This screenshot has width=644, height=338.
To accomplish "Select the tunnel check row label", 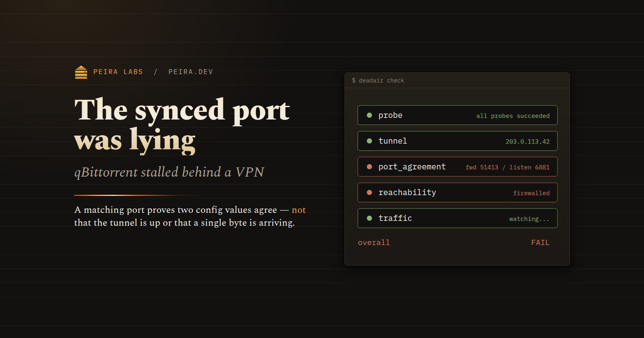I will pos(393,141).
